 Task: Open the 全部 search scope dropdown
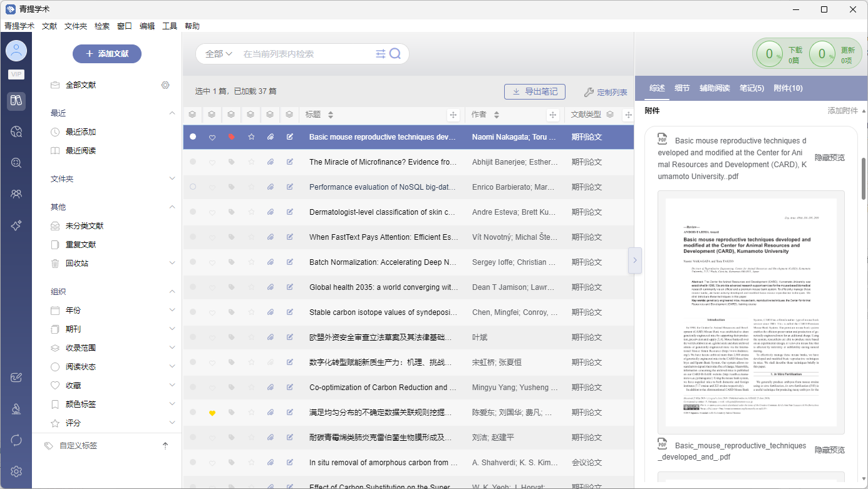(x=219, y=54)
